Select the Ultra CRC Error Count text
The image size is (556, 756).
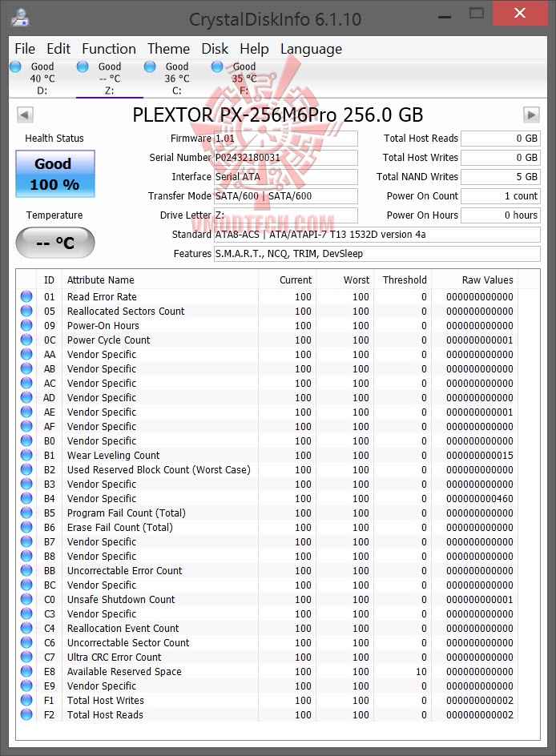(115, 657)
